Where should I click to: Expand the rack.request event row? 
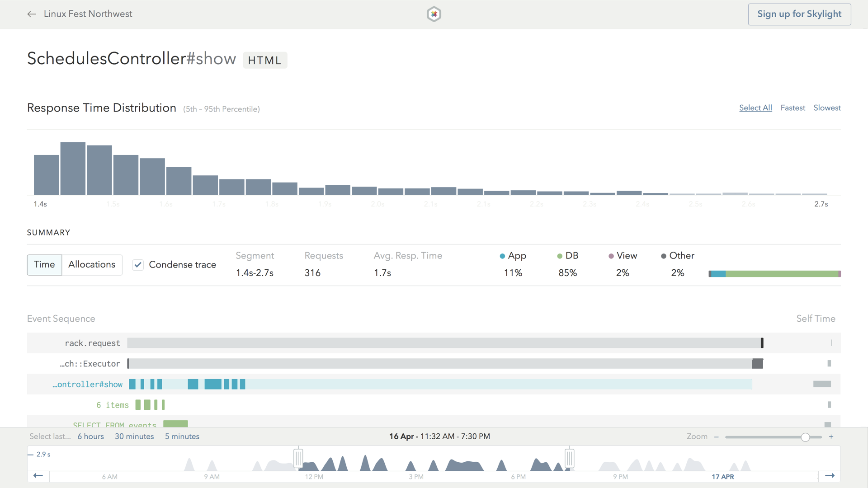click(x=92, y=343)
